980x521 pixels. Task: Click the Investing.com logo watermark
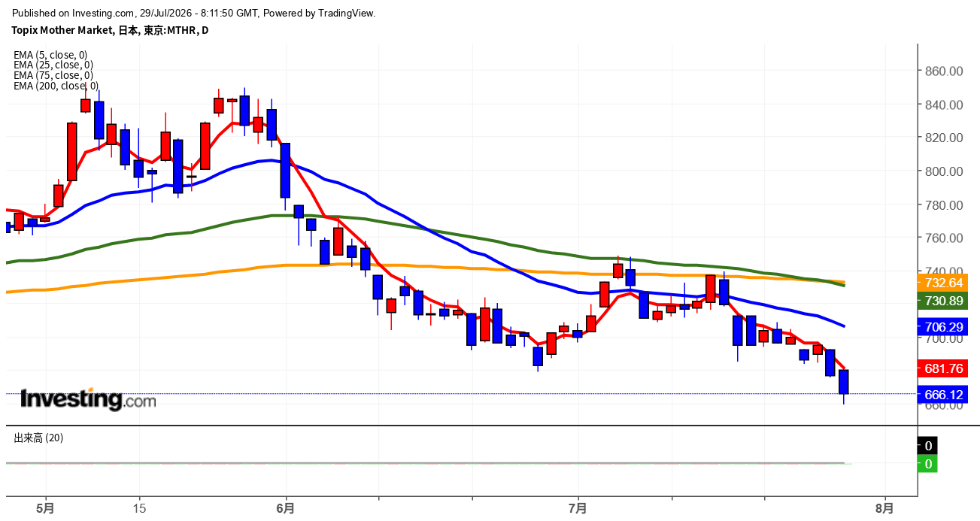[88, 399]
